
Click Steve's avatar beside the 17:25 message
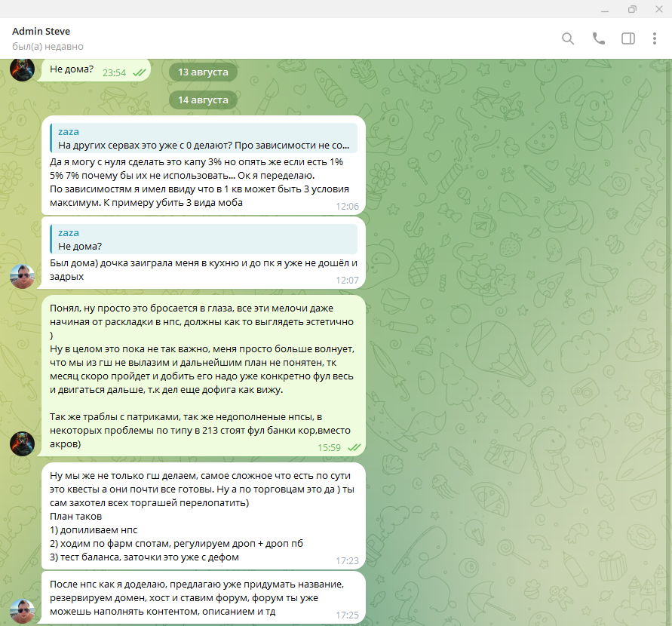click(23, 612)
